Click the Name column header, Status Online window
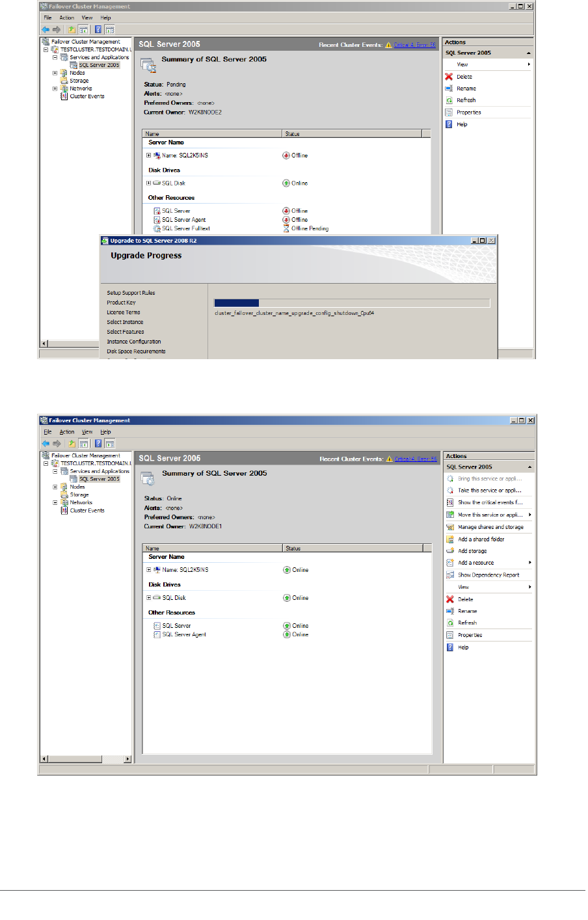The image size is (588, 920). pyautogui.click(x=213, y=548)
